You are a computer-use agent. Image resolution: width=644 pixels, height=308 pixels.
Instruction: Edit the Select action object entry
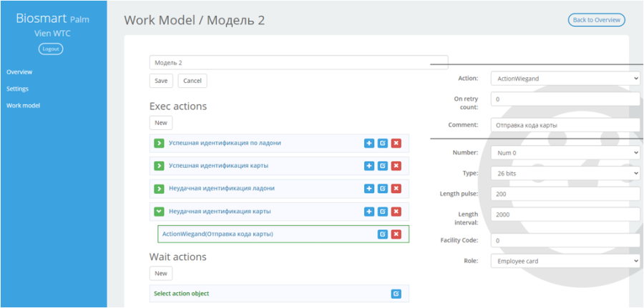coord(396,294)
